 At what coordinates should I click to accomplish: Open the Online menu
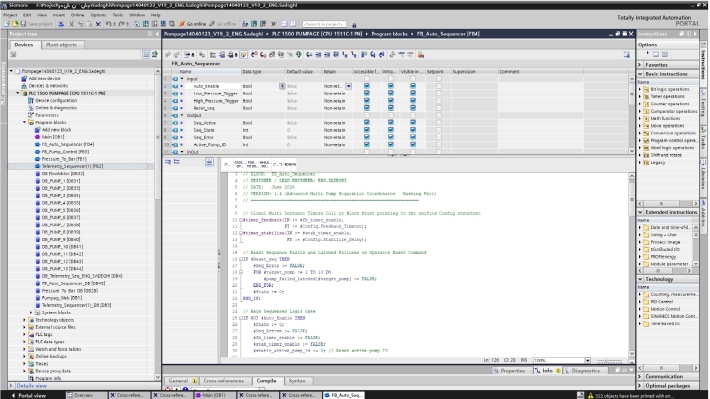pyautogui.click(x=77, y=15)
